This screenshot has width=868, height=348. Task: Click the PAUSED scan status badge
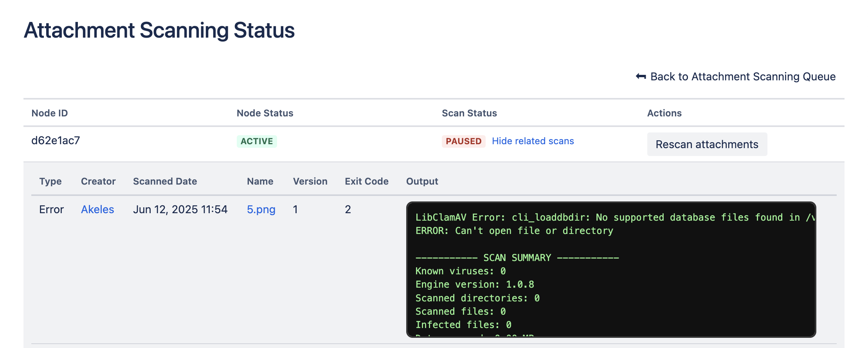point(463,141)
